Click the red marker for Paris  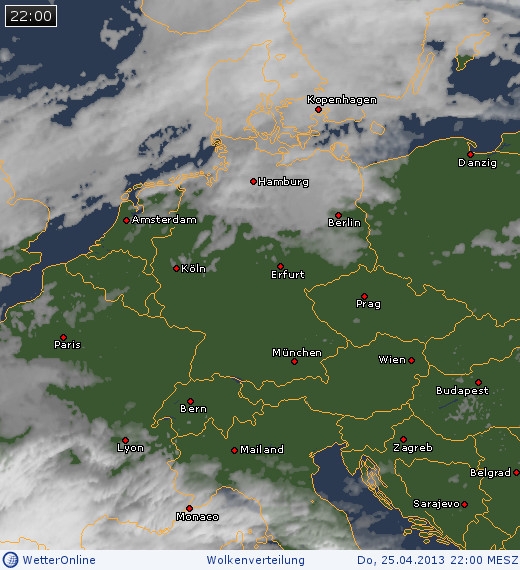pos(63,337)
